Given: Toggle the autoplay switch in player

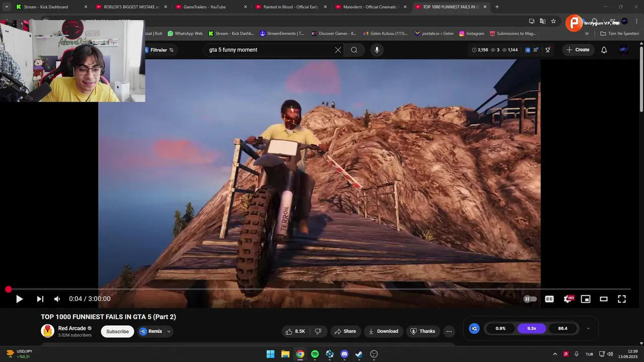Looking at the screenshot, I should coord(530,299).
